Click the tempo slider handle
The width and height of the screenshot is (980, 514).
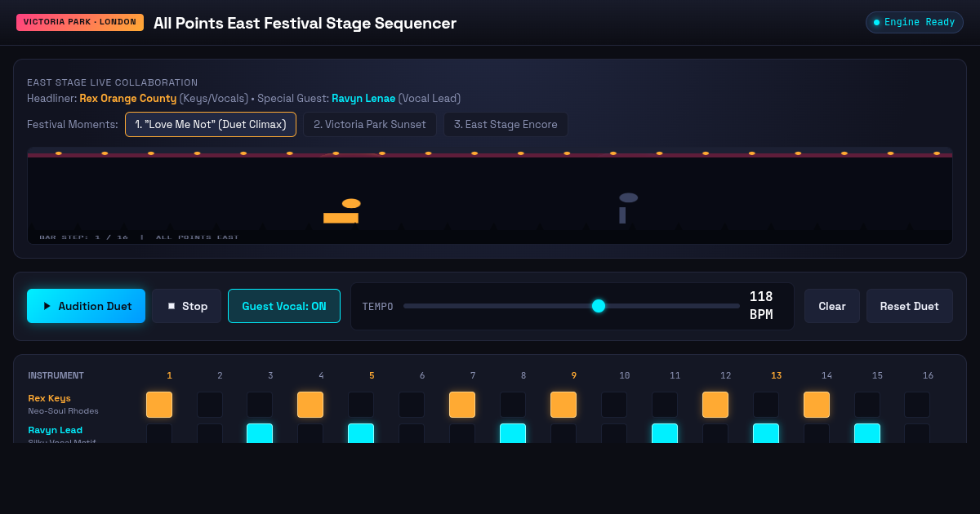coord(599,306)
